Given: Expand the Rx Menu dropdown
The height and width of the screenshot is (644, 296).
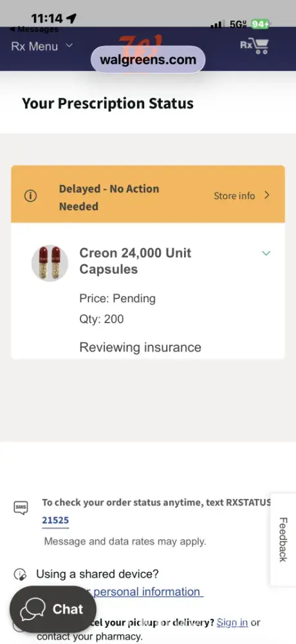Looking at the screenshot, I should click(41, 46).
